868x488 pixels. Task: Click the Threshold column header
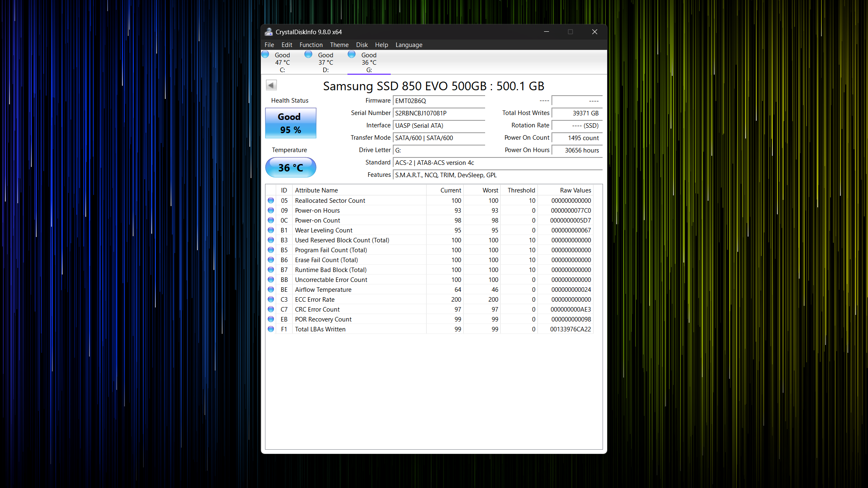click(519, 190)
